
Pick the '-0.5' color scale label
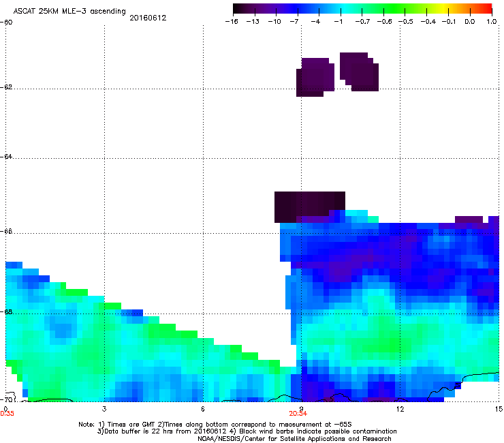point(406,22)
